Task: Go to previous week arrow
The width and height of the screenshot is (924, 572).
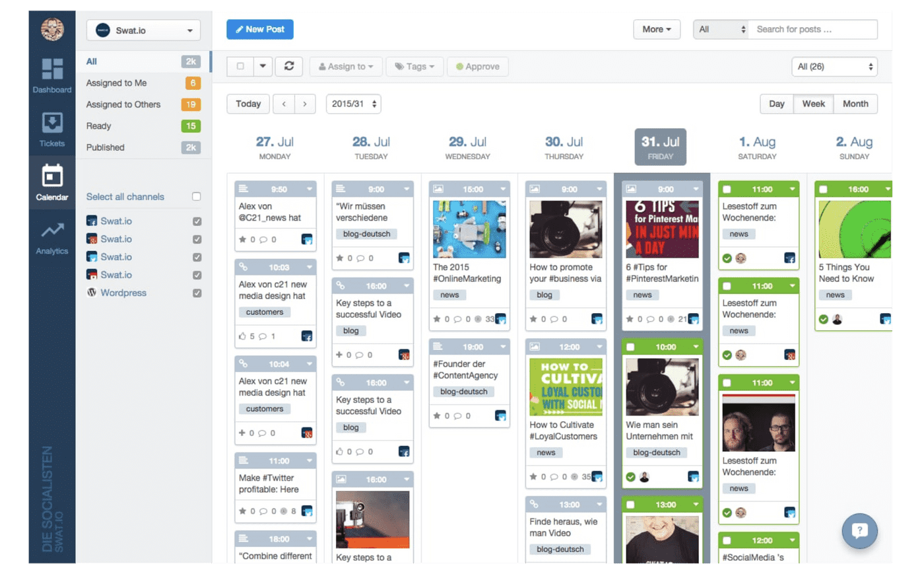Action: (284, 104)
